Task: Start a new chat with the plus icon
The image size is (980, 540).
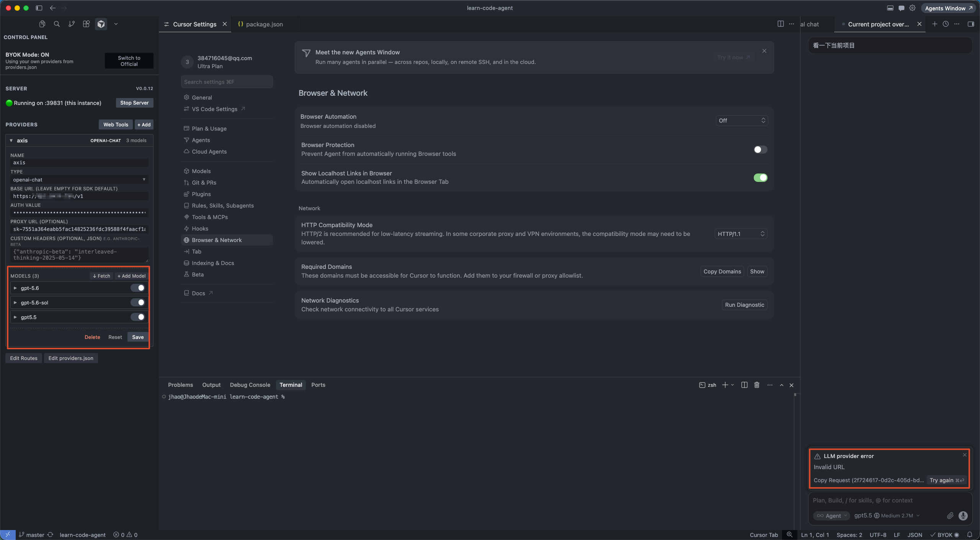Action: point(934,24)
